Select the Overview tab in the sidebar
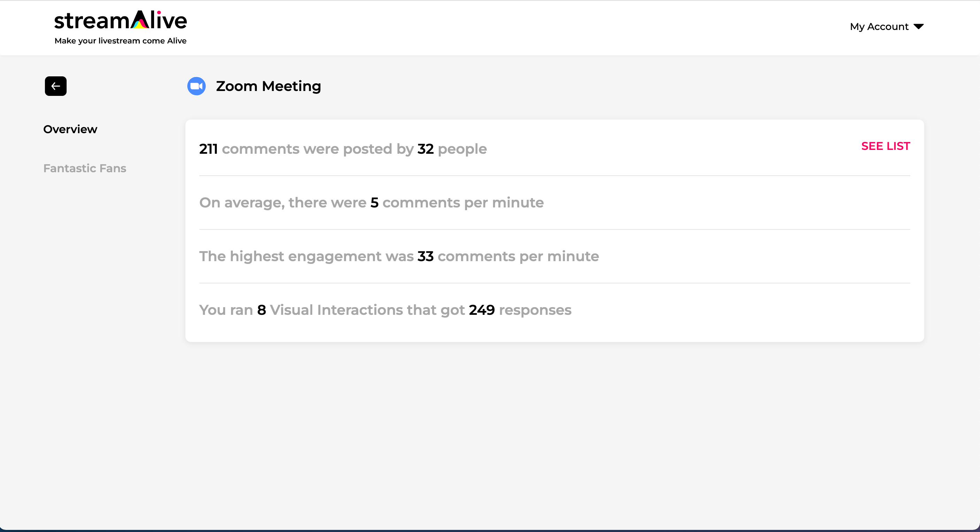The height and width of the screenshot is (532, 980). pos(70,129)
